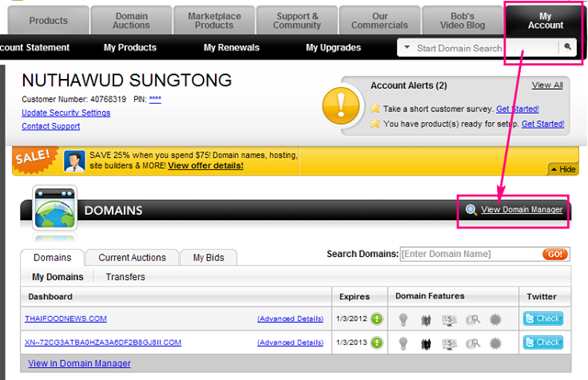Viewport: 588px width, 380px height.
Task: Click the starburst icon in THAIFOODNEWS.COM row
Action: (x=495, y=319)
